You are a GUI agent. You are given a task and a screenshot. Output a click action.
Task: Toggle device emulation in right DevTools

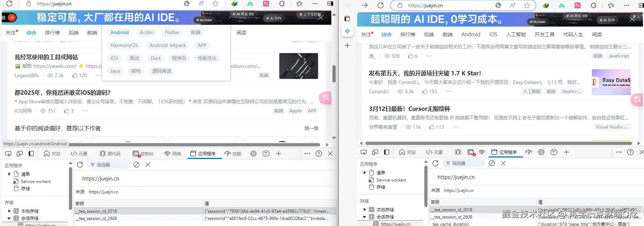pos(375,152)
